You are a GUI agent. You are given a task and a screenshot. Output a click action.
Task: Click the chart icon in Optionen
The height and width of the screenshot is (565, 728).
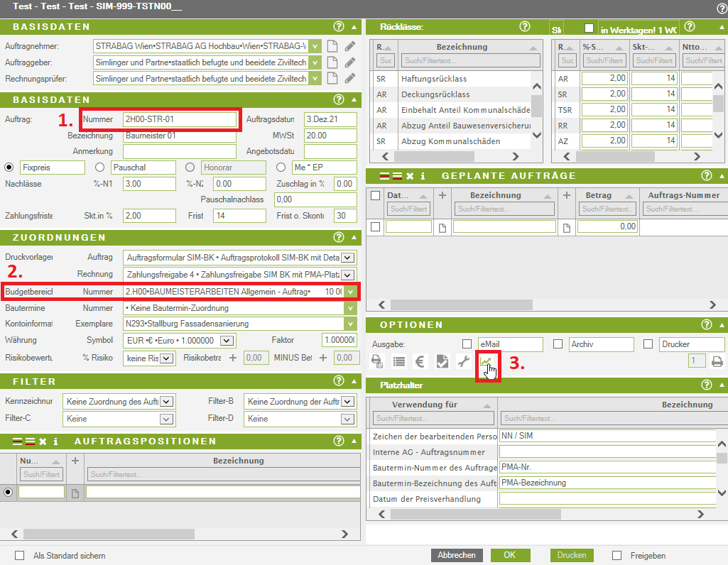pos(487,361)
